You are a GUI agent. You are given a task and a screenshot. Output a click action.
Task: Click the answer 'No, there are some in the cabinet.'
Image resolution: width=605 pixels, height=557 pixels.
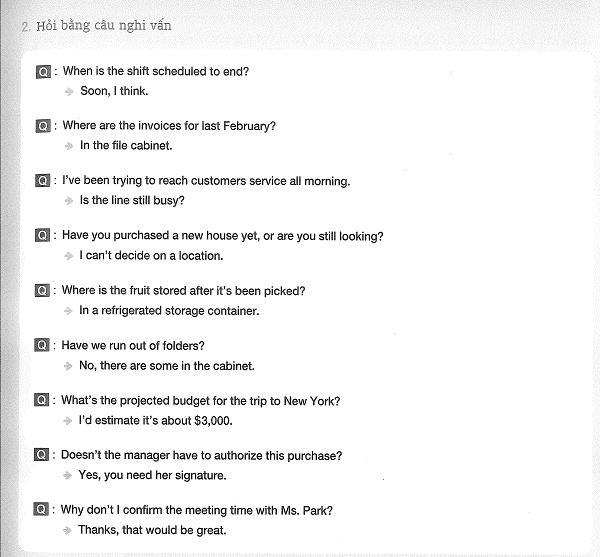click(167, 365)
